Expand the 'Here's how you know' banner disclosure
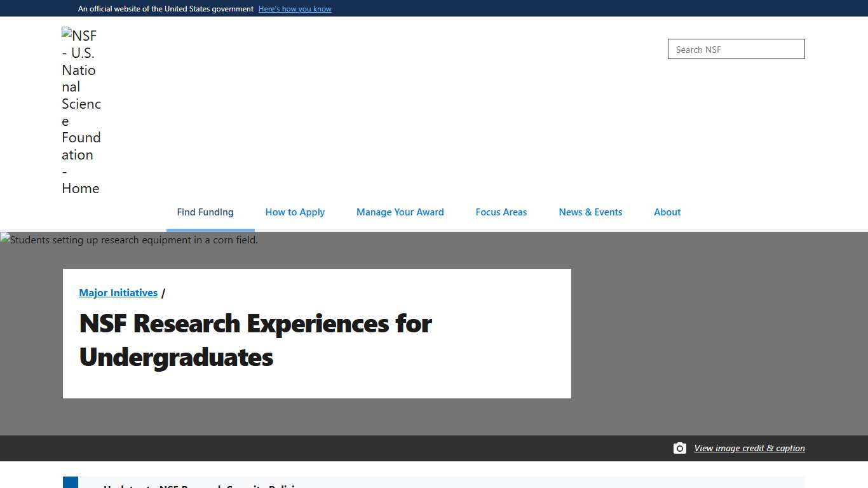 point(295,8)
